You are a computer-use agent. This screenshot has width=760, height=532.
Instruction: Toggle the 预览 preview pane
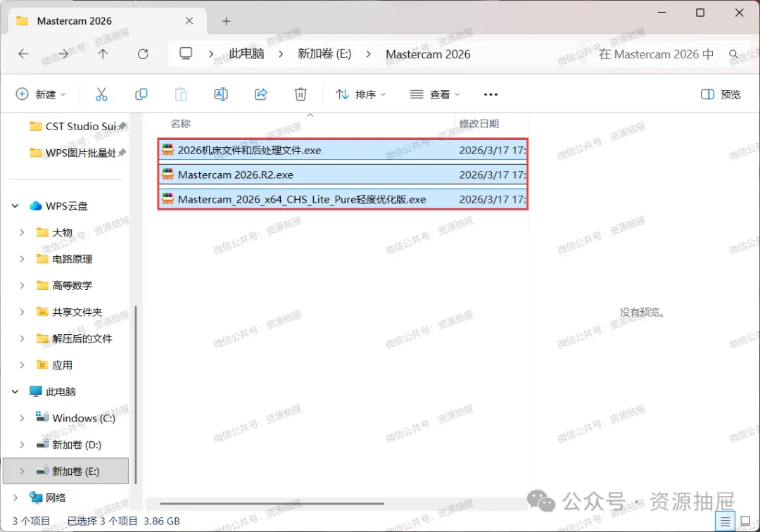click(x=721, y=94)
